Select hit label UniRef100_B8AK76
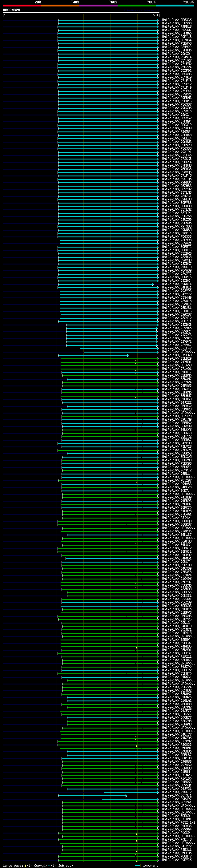Viewport: 197px width, 868px height. (x=177, y=250)
